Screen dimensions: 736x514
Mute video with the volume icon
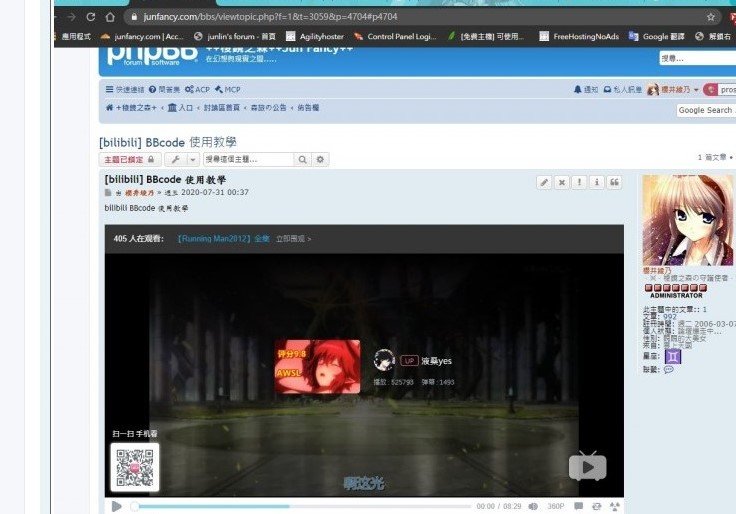(533, 506)
